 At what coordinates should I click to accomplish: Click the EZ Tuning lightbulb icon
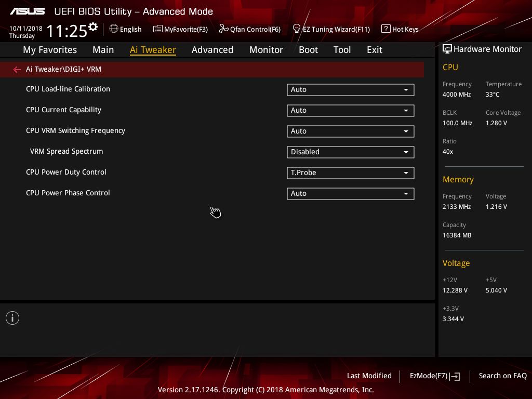coord(296,29)
